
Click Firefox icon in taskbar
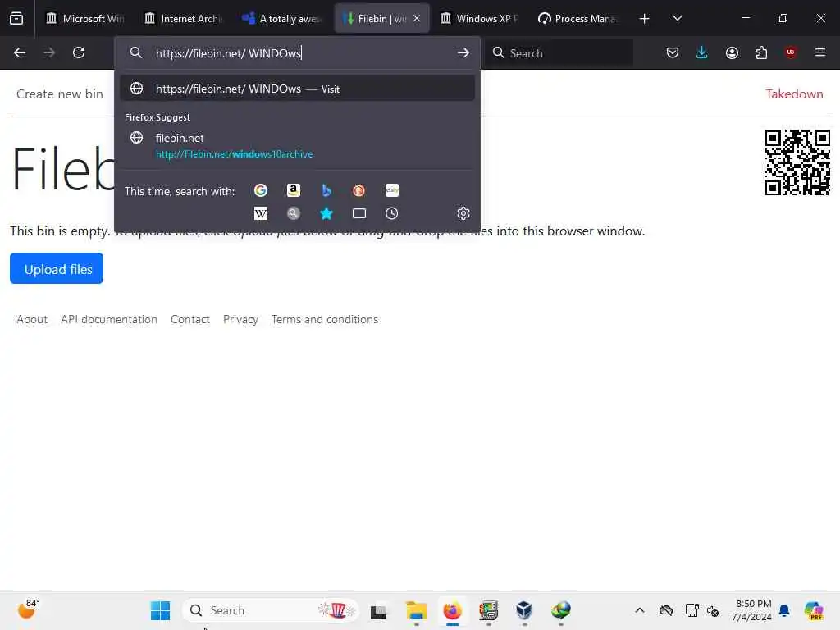(x=452, y=610)
